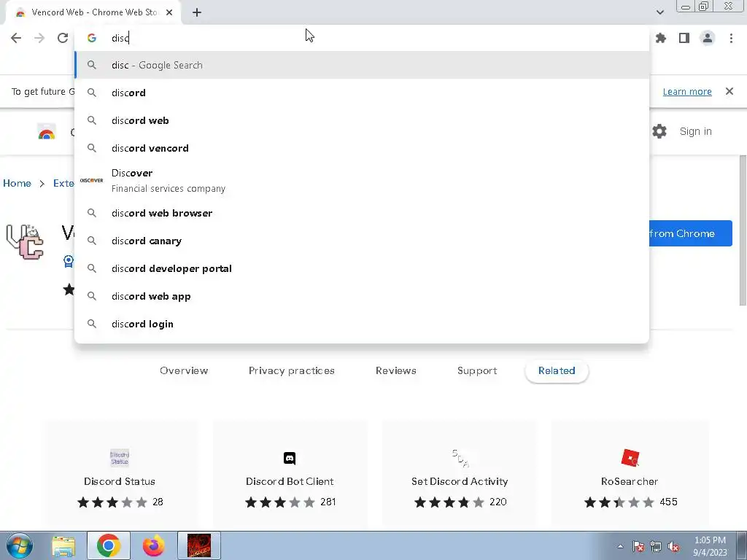Launch Firefox from the taskbar
747x560 pixels.
click(x=153, y=545)
